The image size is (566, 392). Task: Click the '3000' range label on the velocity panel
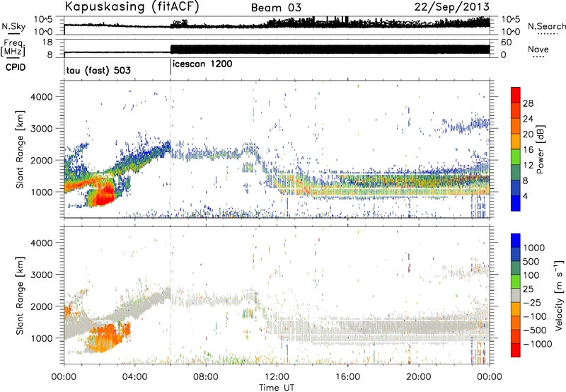42,275
